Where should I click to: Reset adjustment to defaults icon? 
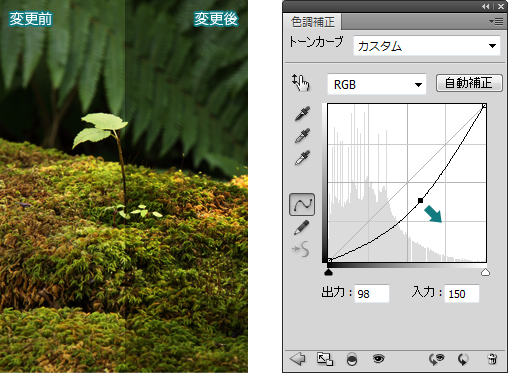click(463, 359)
